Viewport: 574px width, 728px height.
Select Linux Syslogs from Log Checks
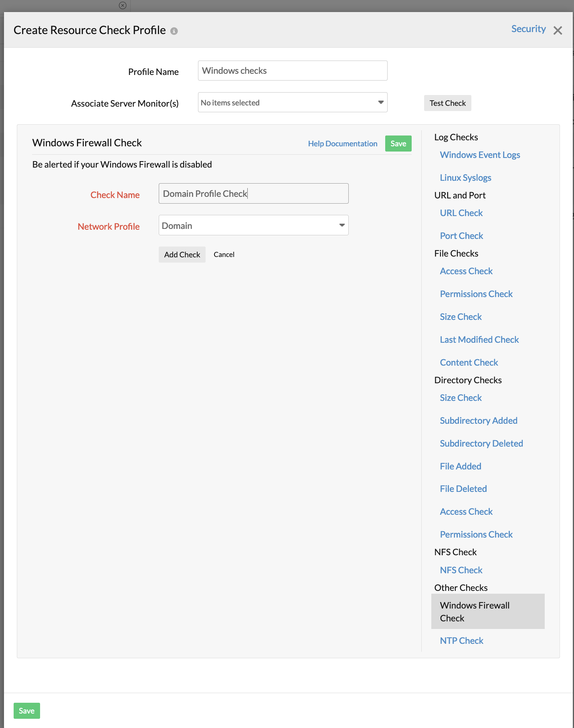point(465,178)
